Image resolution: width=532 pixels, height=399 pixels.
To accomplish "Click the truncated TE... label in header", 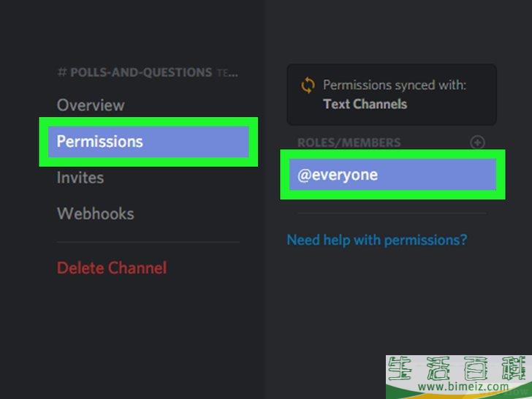I will point(227,72).
